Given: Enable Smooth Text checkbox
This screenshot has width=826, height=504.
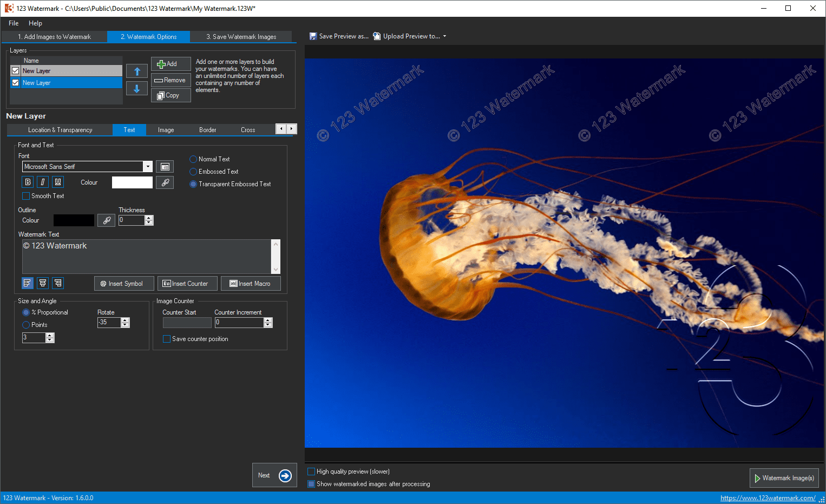Looking at the screenshot, I should click(x=26, y=196).
